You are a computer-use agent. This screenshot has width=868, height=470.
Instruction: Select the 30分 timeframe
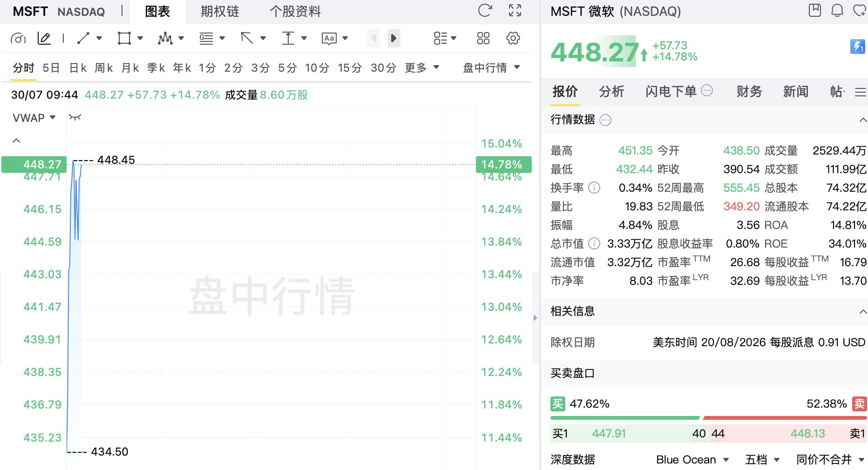pyautogui.click(x=383, y=68)
